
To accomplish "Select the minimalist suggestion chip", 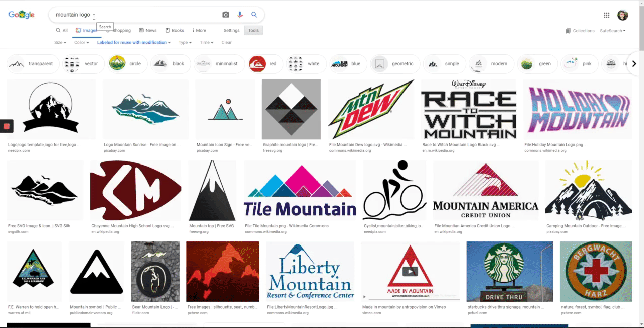I will click(219, 64).
